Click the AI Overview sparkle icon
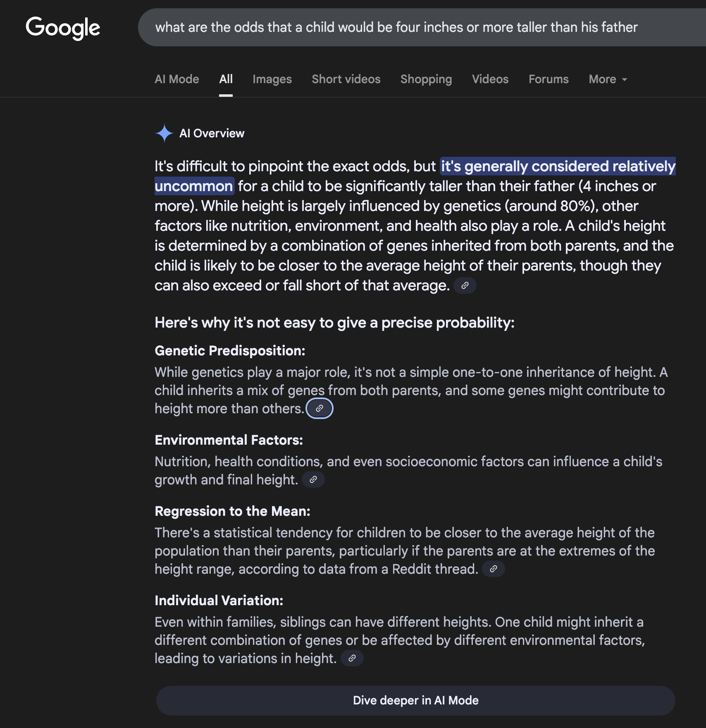 (x=164, y=133)
